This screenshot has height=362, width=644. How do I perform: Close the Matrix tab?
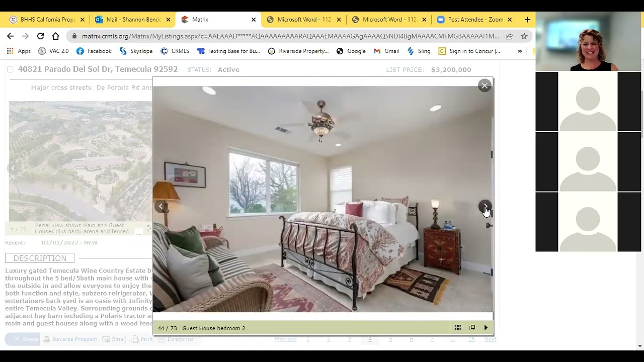coord(254,20)
